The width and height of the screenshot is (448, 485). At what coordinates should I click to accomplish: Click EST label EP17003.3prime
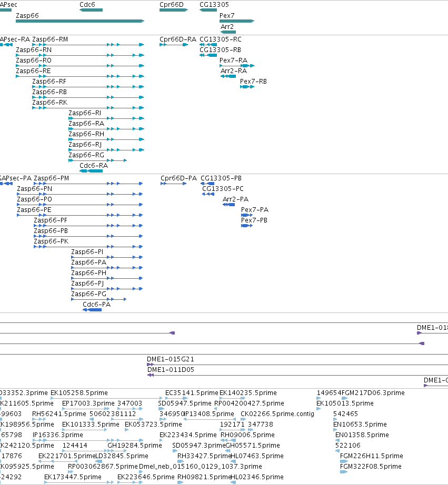(88, 403)
